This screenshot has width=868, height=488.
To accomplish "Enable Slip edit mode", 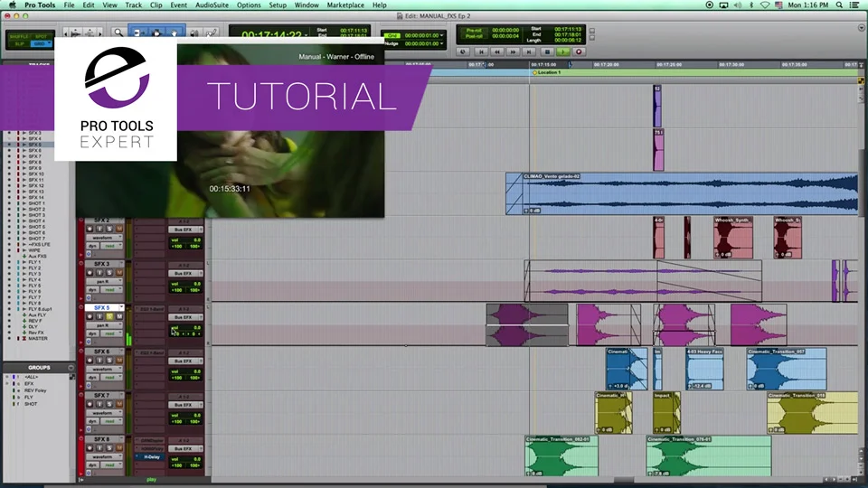I will [x=20, y=43].
